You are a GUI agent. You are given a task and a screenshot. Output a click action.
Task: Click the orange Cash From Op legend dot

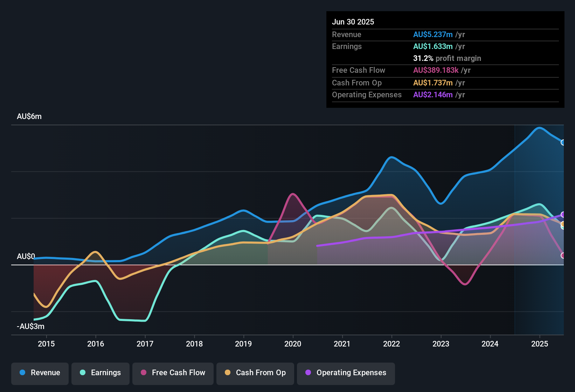click(x=228, y=373)
